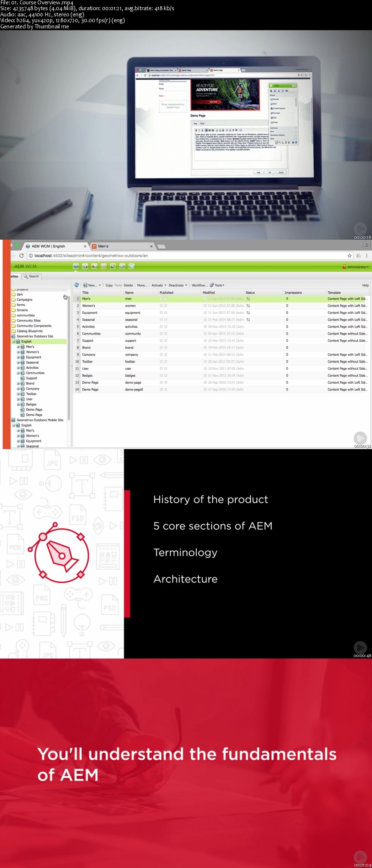Expand the Company node in the sites tree
Screen dimensions: 372x868
[18, 389]
